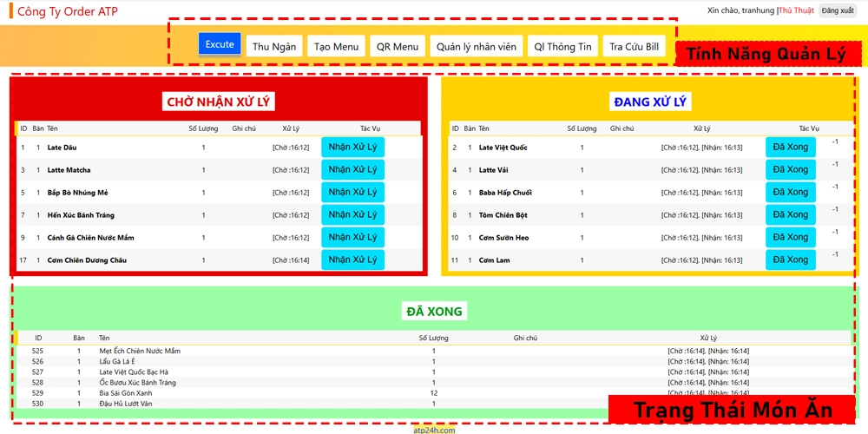Accept Hến Xúc Bánh Tráng order
This screenshot has width=868, height=434.
pyautogui.click(x=352, y=214)
